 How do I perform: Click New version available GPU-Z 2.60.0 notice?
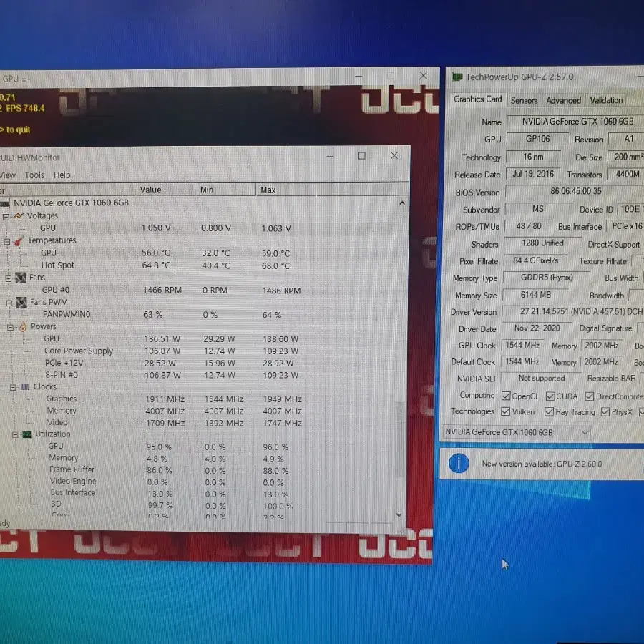[x=542, y=464]
